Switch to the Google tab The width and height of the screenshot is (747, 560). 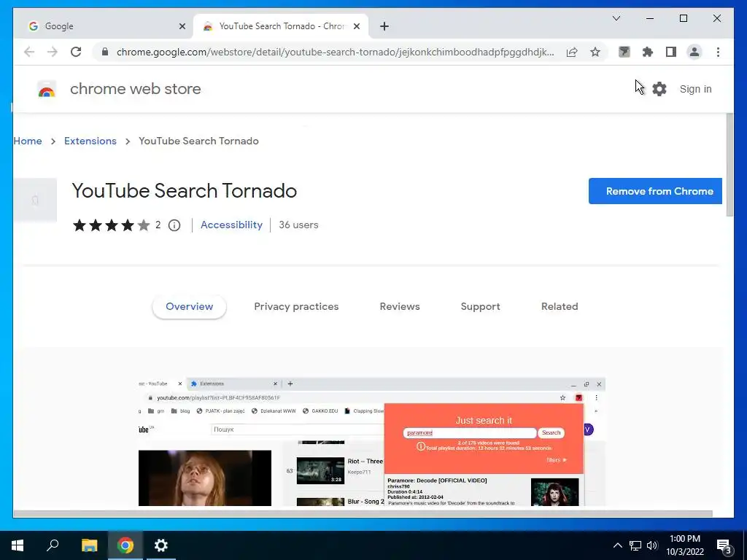103,26
